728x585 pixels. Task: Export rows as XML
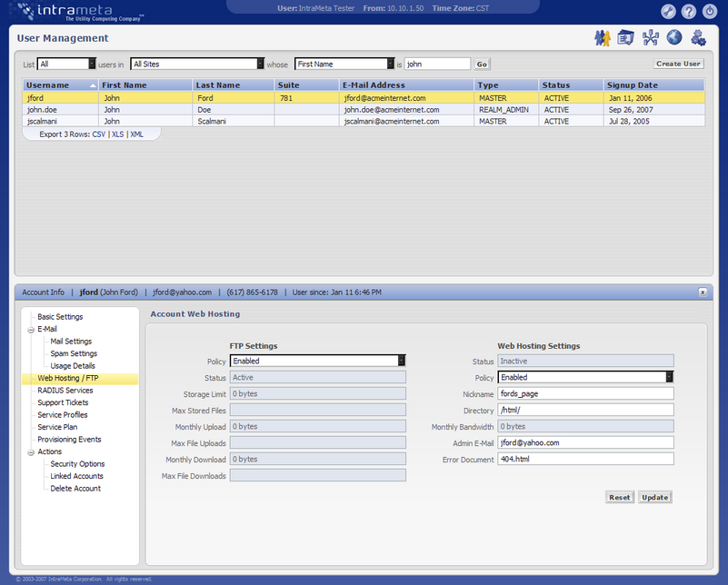[x=137, y=134]
